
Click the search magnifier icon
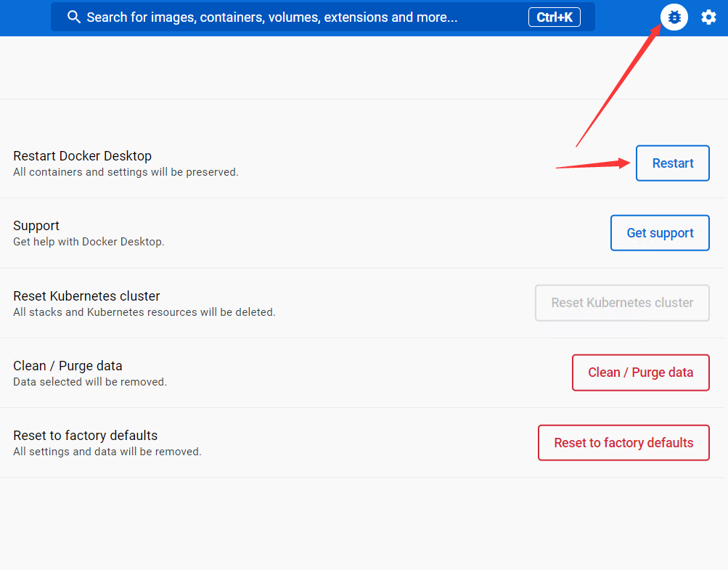click(x=74, y=17)
